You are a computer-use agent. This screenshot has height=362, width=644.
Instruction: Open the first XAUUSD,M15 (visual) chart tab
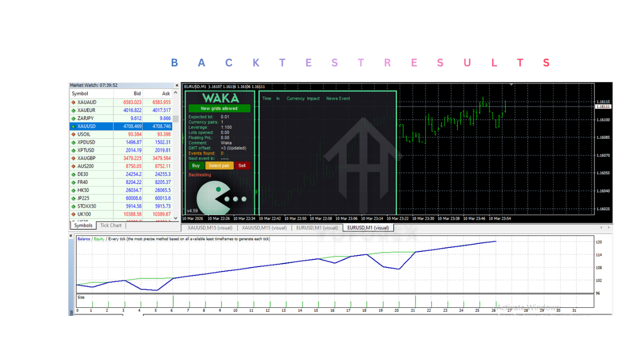coord(210,228)
